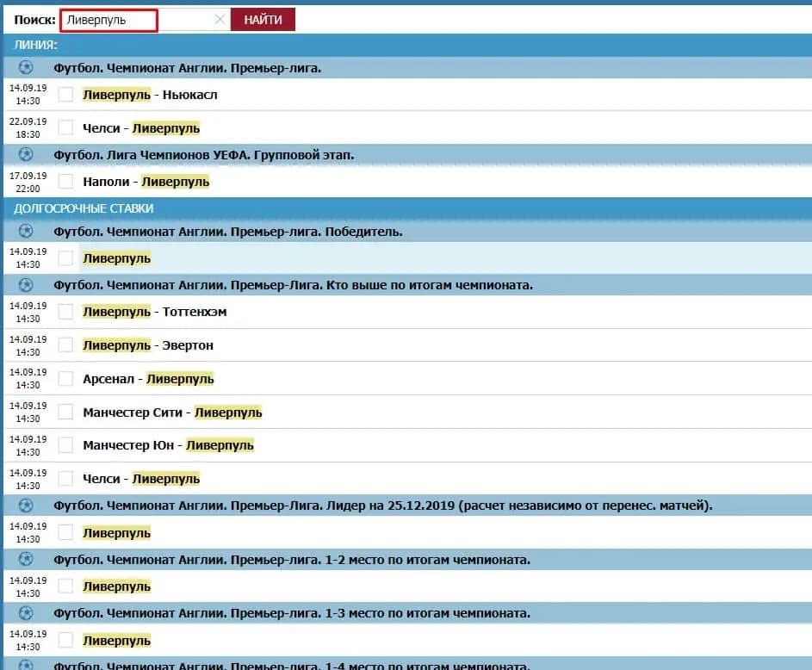Click soccer ball icon beside Кто выше по итогам
812x670 pixels.
coord(25,285)
